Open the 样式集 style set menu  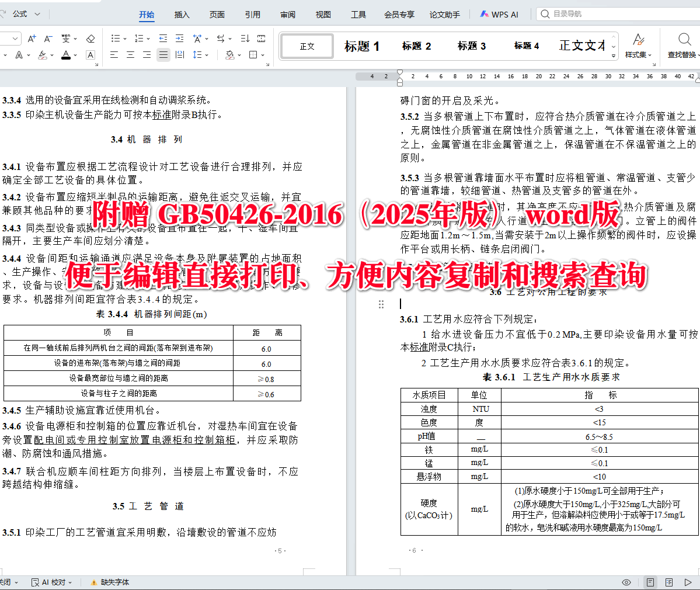638,46
